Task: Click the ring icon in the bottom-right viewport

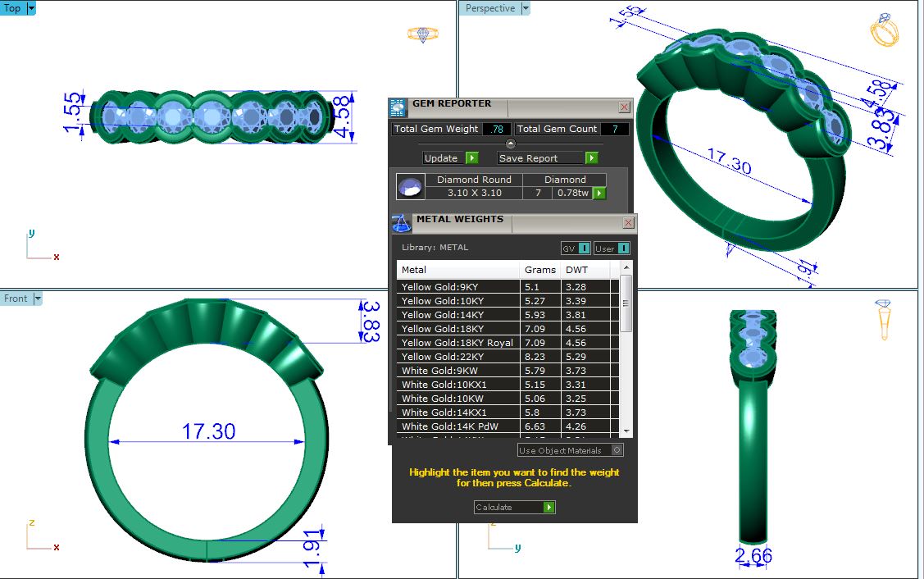Action: [x=884, y=318]
